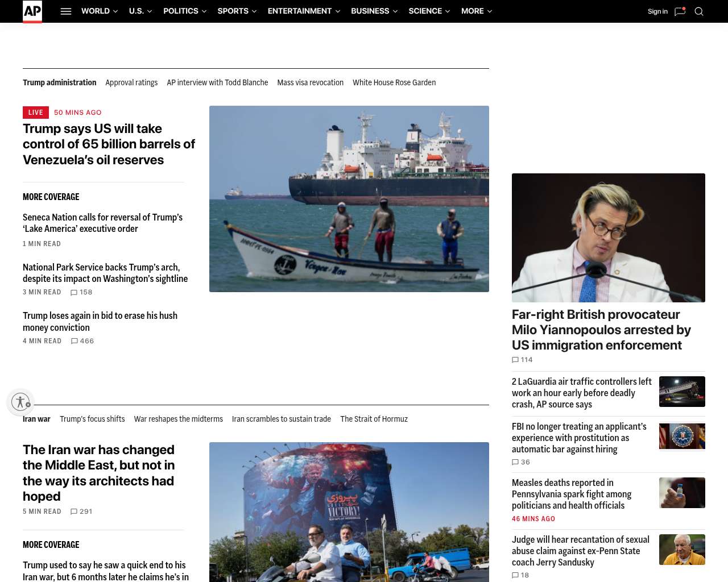The image size is (728, 582).
Task: Click the MORE COVERAGE heading under Iran war
Action: click(x=51, y=544)
